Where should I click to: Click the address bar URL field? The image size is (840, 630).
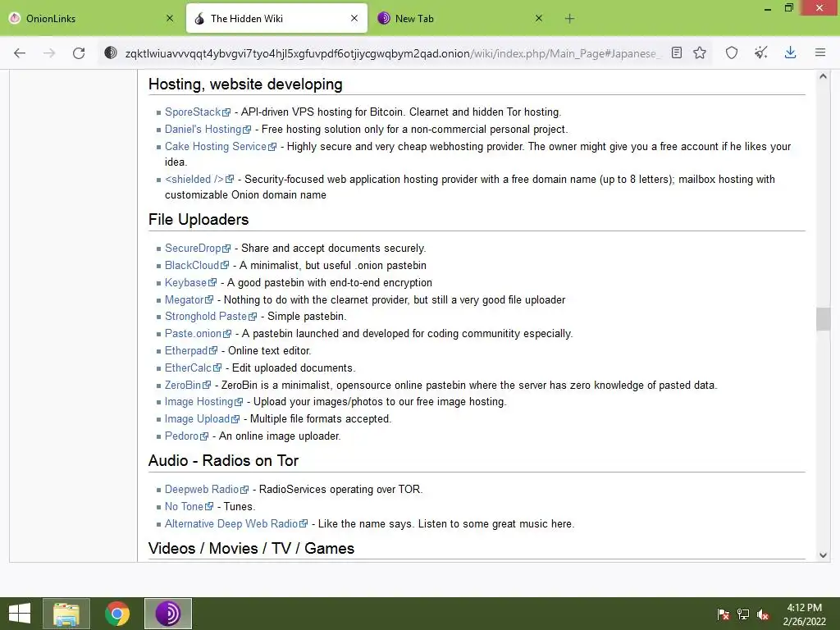[x=392, y=53]
